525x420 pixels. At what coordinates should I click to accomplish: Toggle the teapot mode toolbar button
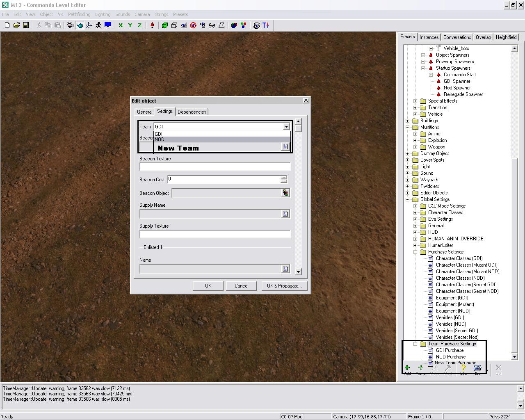coord(80,25)
